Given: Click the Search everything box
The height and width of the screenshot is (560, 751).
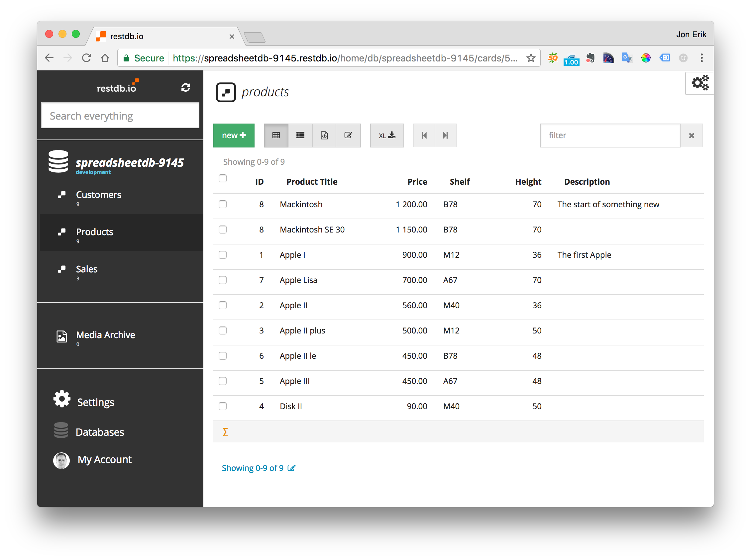Looking at the screenshot, I should [120, 116].
